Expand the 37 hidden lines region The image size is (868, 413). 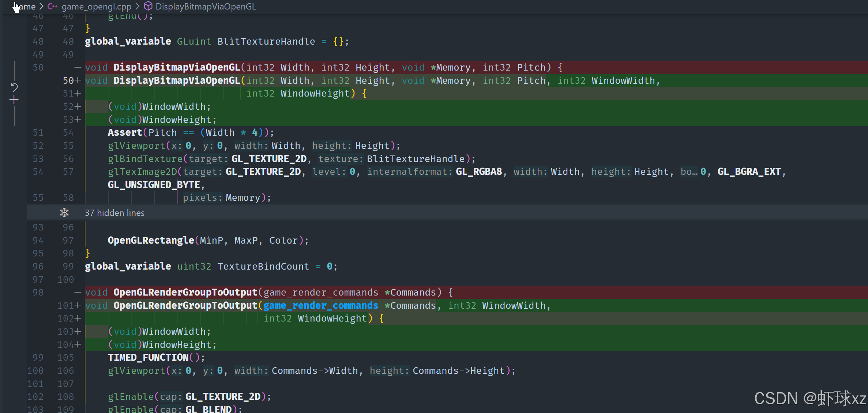click(114, 213)
